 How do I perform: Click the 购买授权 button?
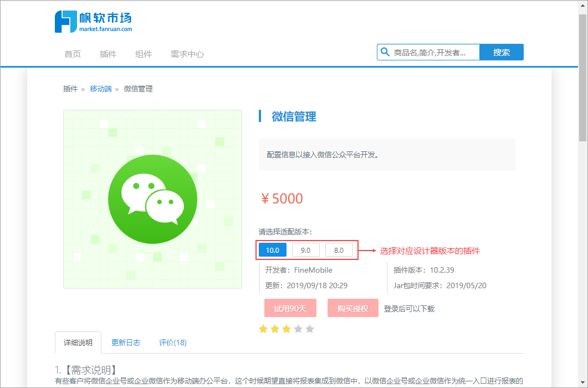click(x=353, y=308)
